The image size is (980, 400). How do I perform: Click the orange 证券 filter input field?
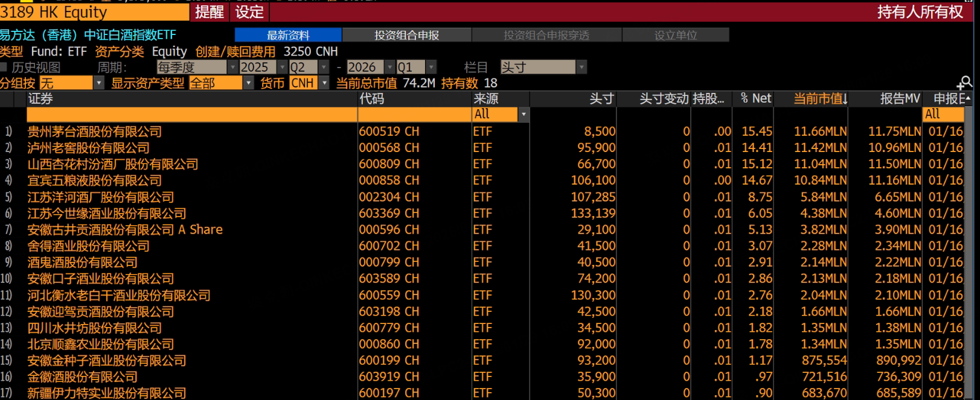[x=192, y=114]
